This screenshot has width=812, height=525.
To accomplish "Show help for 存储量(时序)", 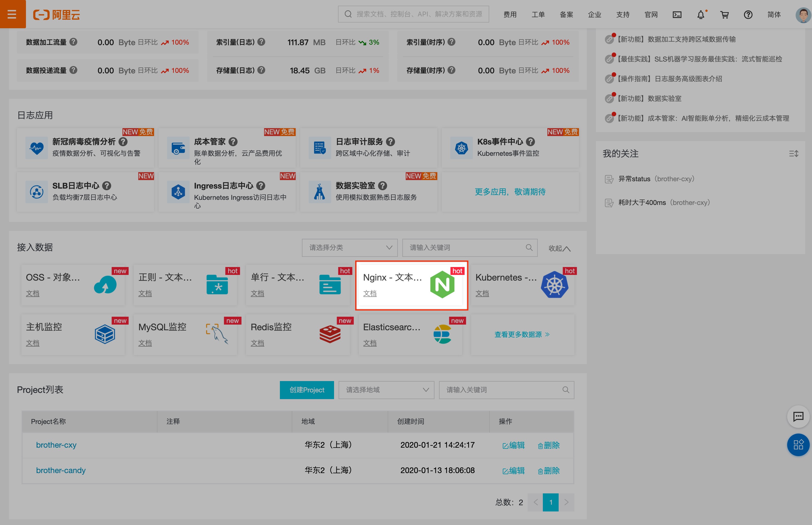I will (451, 70).
